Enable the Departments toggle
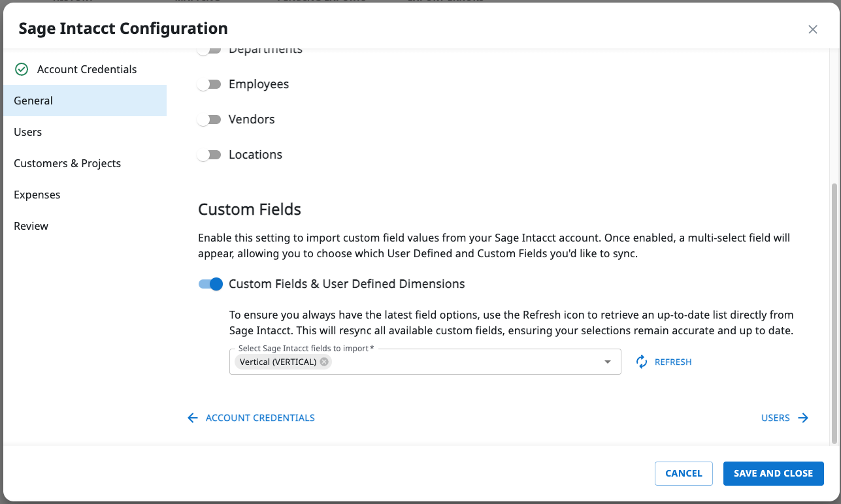841x504 pixels. pos(209,49)
